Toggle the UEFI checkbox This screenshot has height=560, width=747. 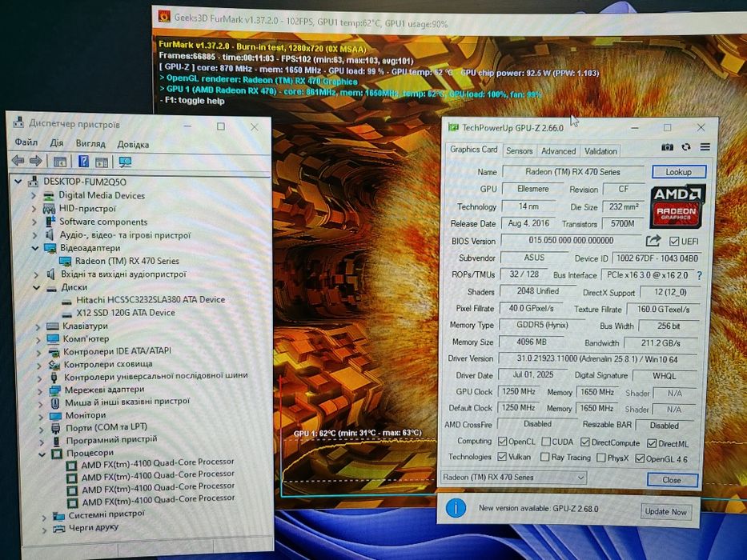[x=673, y=241]
